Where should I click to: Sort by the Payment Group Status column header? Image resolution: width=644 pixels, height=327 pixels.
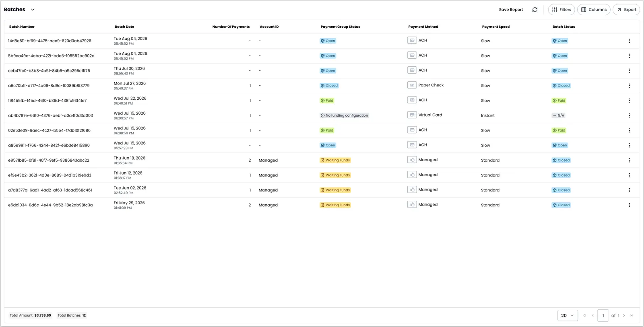coord(340,27)
